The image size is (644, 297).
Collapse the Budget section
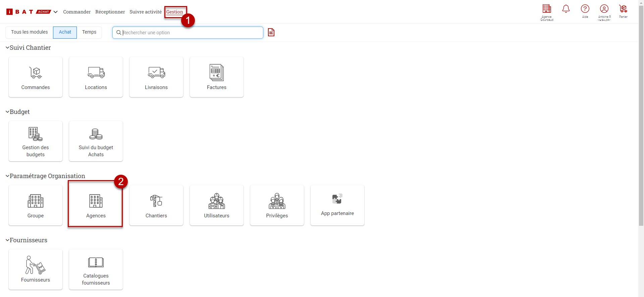pos(7,112)
